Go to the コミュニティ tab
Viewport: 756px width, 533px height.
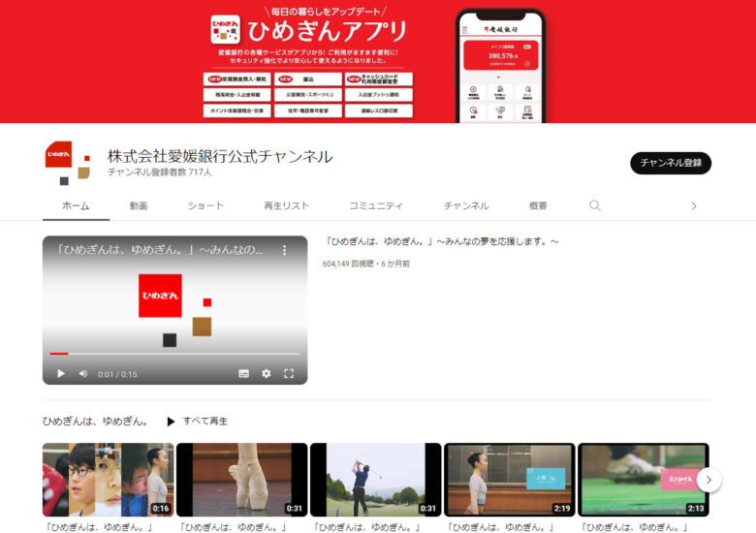pos(376,205)
